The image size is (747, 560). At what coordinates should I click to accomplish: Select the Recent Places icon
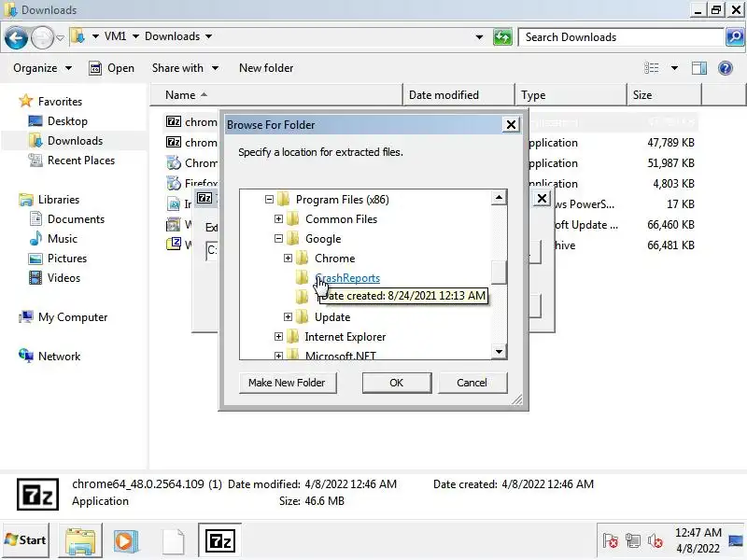click(x=35, y=161)
